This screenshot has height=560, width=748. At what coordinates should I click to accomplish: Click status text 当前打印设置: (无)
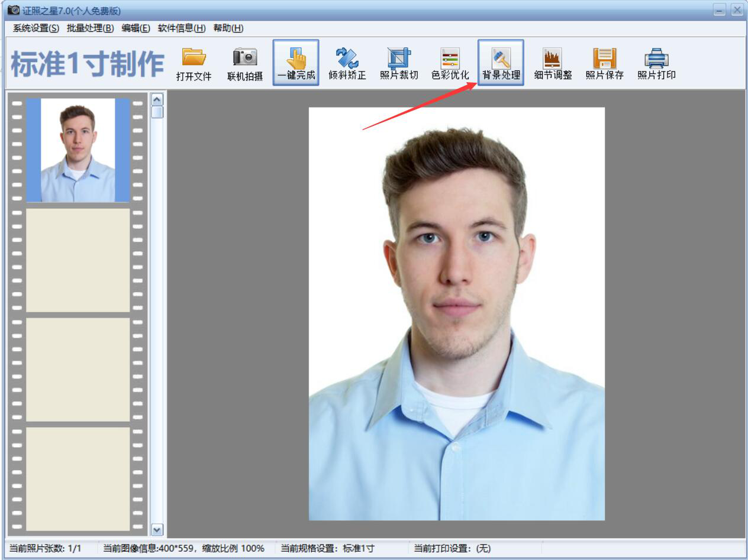point(452,548)
